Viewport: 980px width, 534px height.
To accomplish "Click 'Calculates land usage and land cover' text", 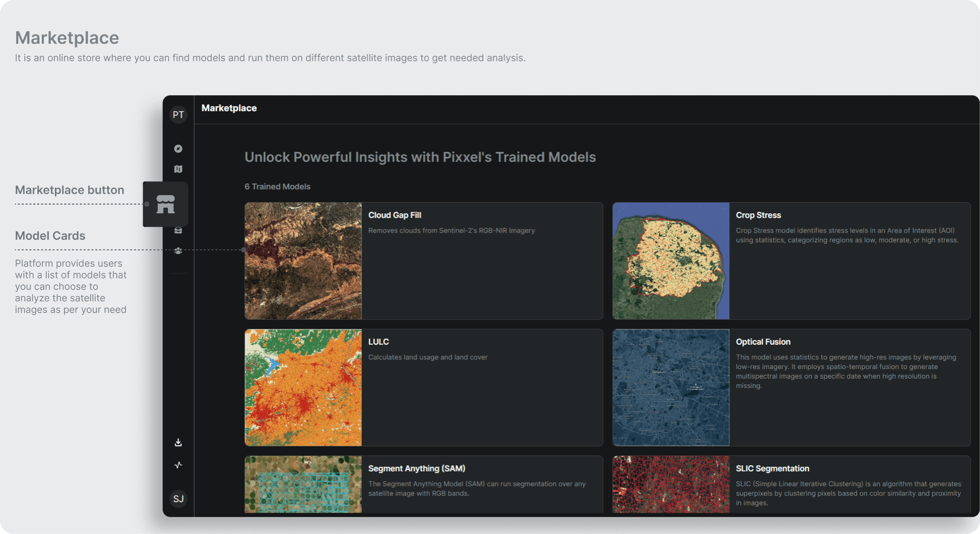I will [428, 357].
